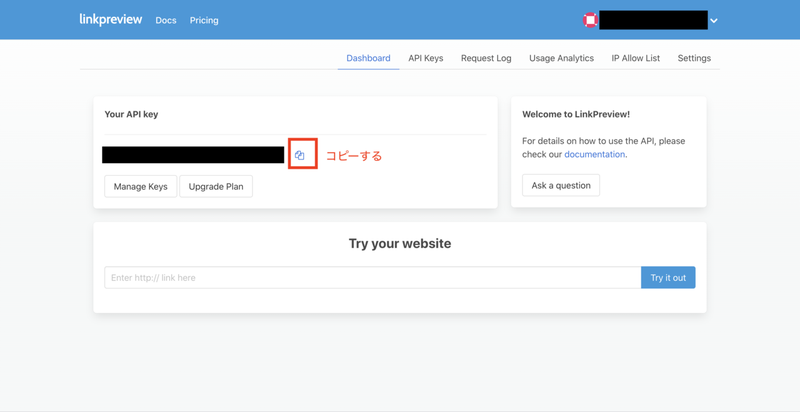Click the Your API key heading
Screen dimensions: 800x412
(131, 114)
